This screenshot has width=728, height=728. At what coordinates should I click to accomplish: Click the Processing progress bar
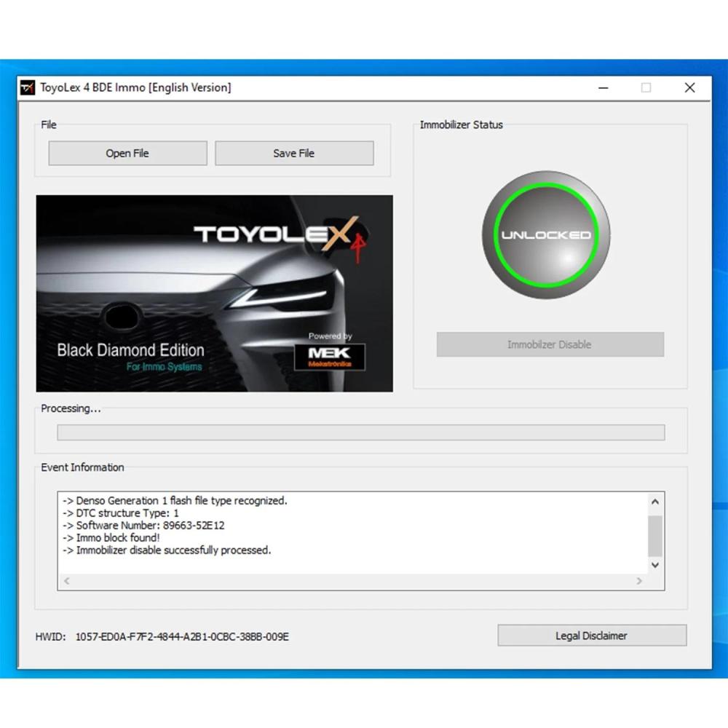[360, 432]
